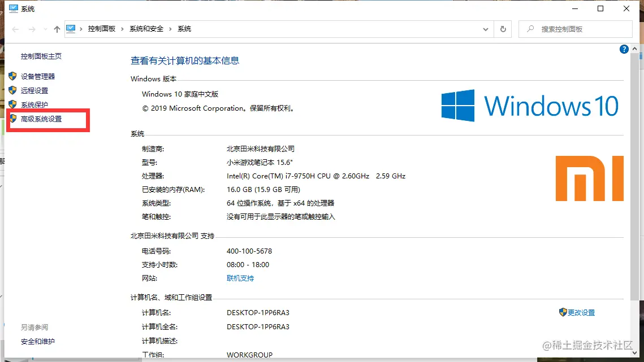The height and width of the screenshot is (362, 644).
Task: Expand chevron after 控制面板 in breadcrumb
Action: coord(122,29)
